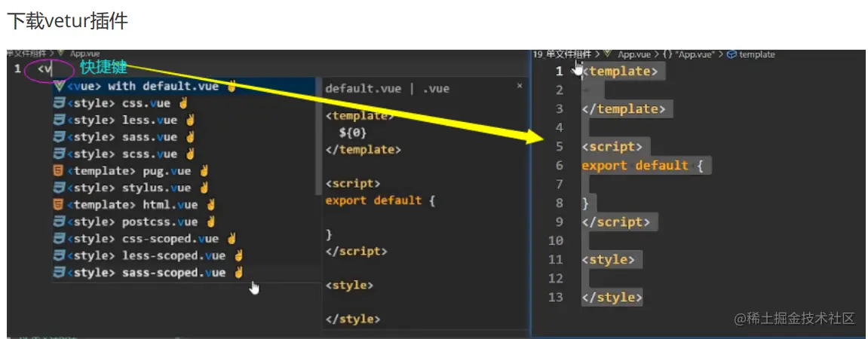The image size is (868, 339).
Task: Select the <vue> with default.vue suggestion
Action: [186, 87]
